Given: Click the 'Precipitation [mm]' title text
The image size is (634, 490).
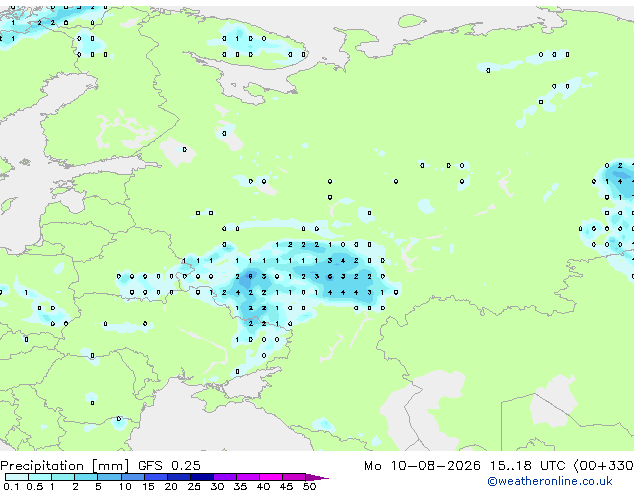Looking at the screenshot, I should 65,466.
